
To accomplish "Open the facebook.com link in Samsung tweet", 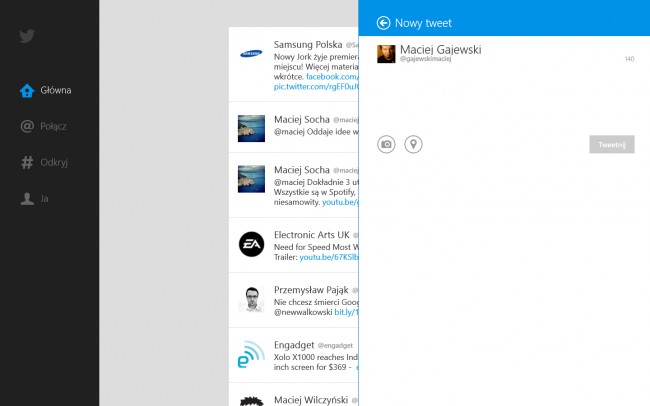I will (x=332, y=77).
